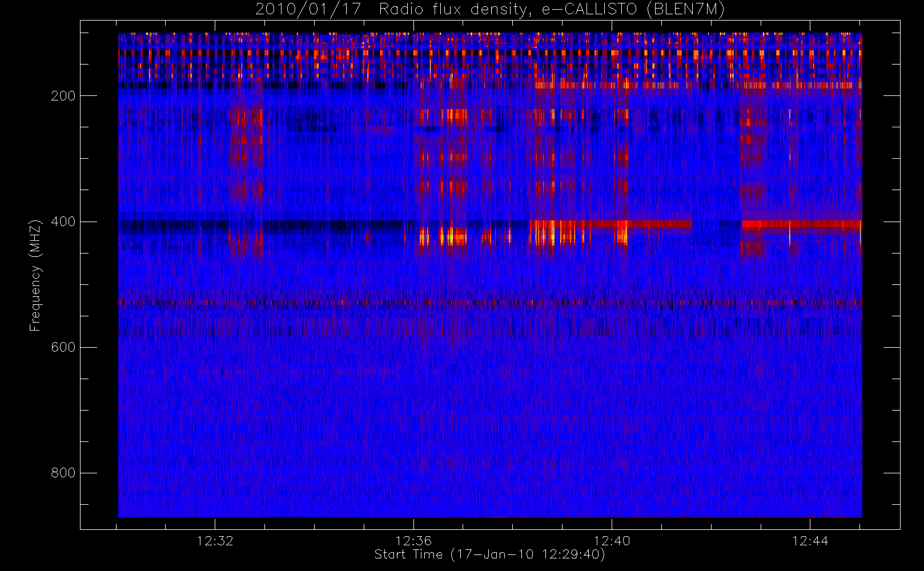Click the plot title '2010/01/17 Radio flux density'
This screenshot has width=924, height=571.
pos(489,10)
